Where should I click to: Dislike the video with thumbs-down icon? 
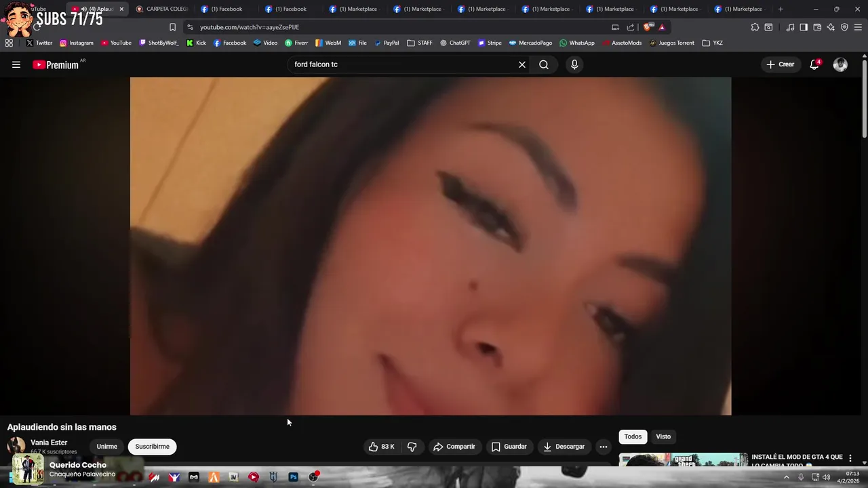tap(412, 447)
